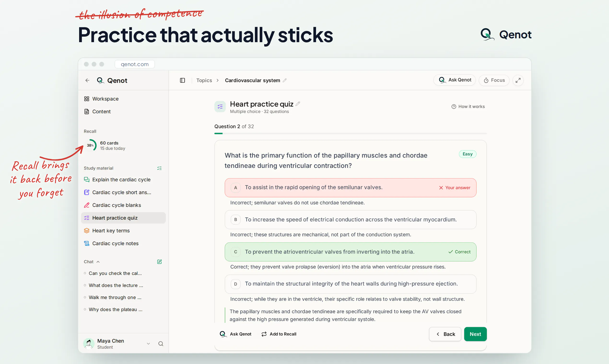The image size is (609, 364).
Task: Click the back arrow beside Qenot logo
Action: pos(87,80)
